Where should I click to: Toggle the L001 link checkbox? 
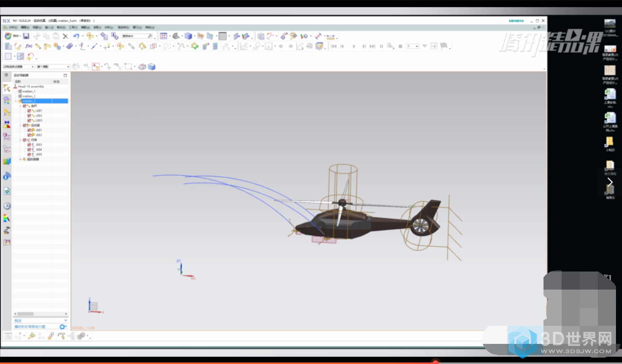(x=29, y=111)
